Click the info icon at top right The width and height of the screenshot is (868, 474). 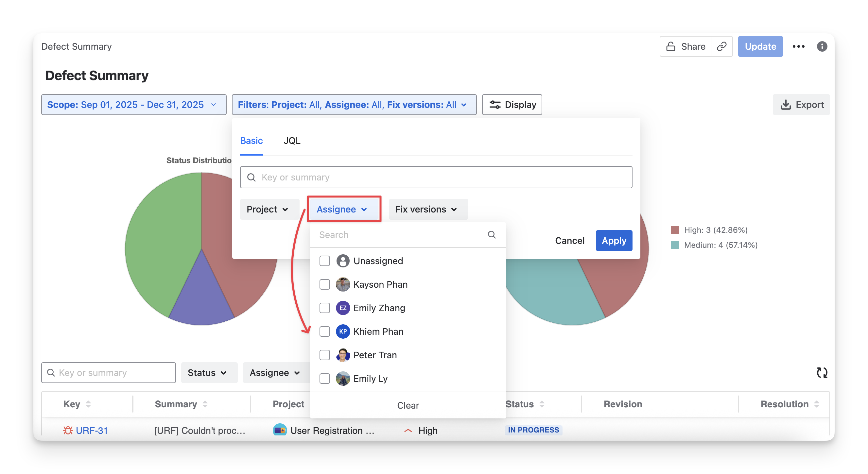822,46
